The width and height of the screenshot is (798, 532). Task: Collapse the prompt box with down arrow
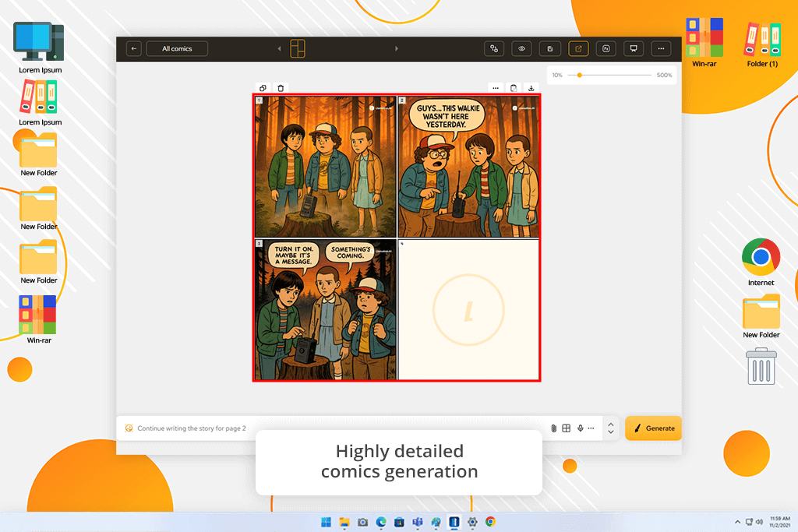[611, 432]
